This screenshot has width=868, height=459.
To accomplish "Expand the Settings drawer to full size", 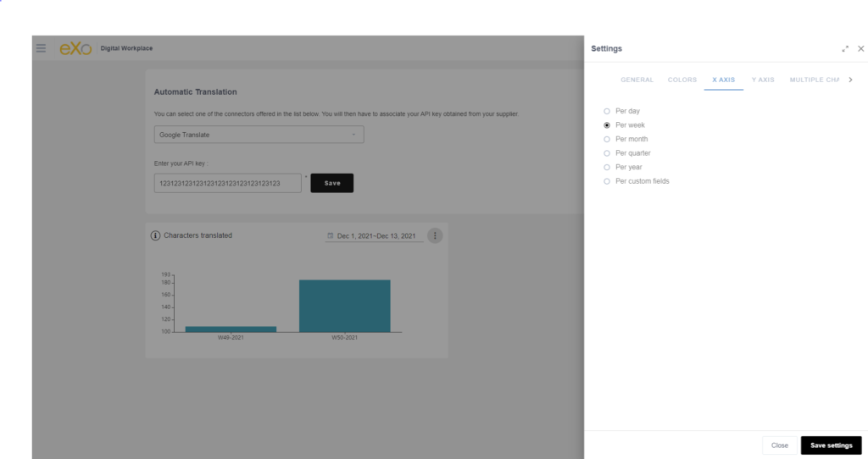I will point(845,49).
